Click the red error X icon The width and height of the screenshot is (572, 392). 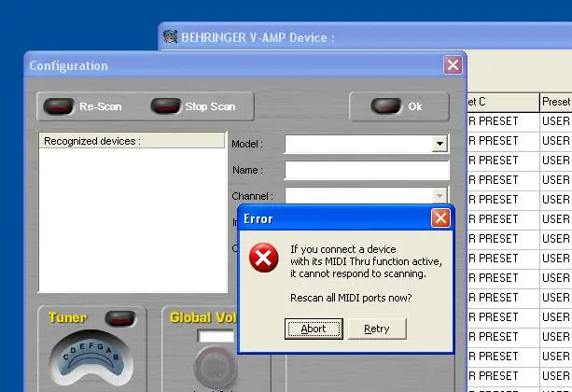[264, 259]
